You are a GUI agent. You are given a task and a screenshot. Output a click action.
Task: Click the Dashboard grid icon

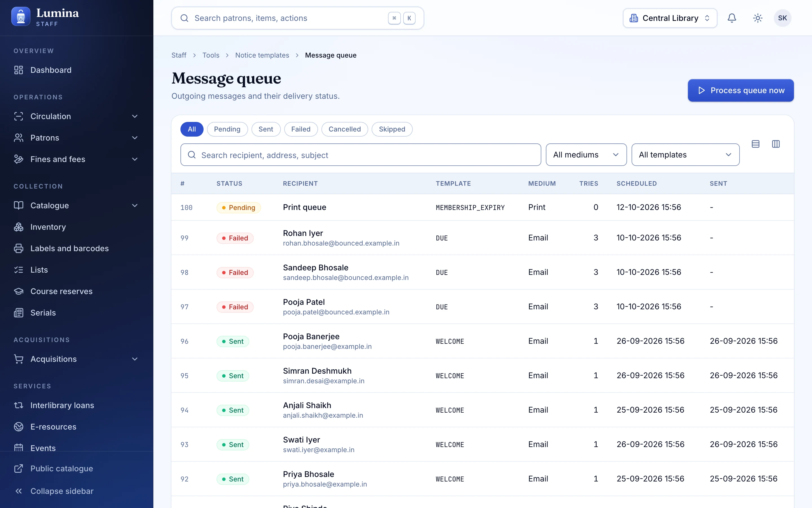click(x=18, y=70)
